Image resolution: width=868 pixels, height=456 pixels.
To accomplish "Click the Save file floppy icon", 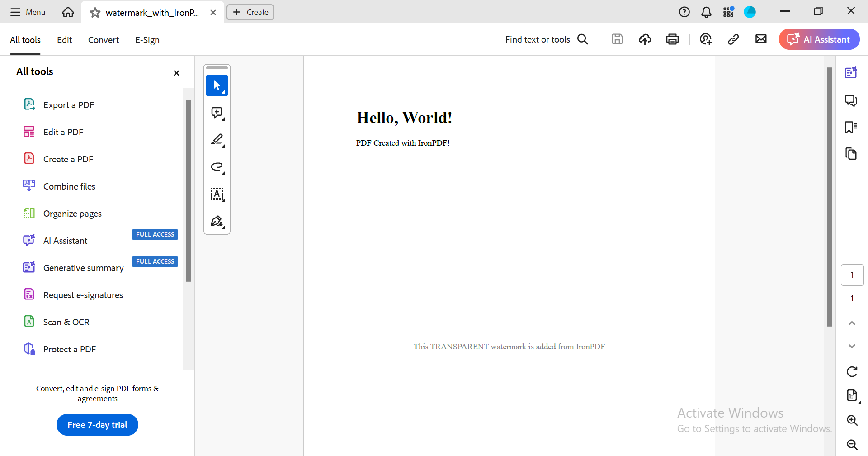I will (x=617, y=39).
